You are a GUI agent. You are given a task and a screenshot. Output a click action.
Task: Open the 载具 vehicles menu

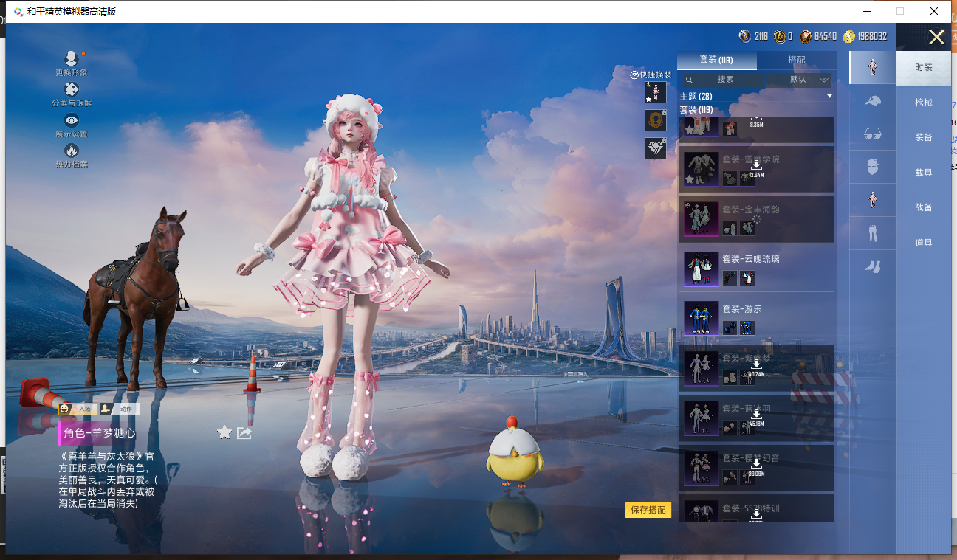[924, 173]
